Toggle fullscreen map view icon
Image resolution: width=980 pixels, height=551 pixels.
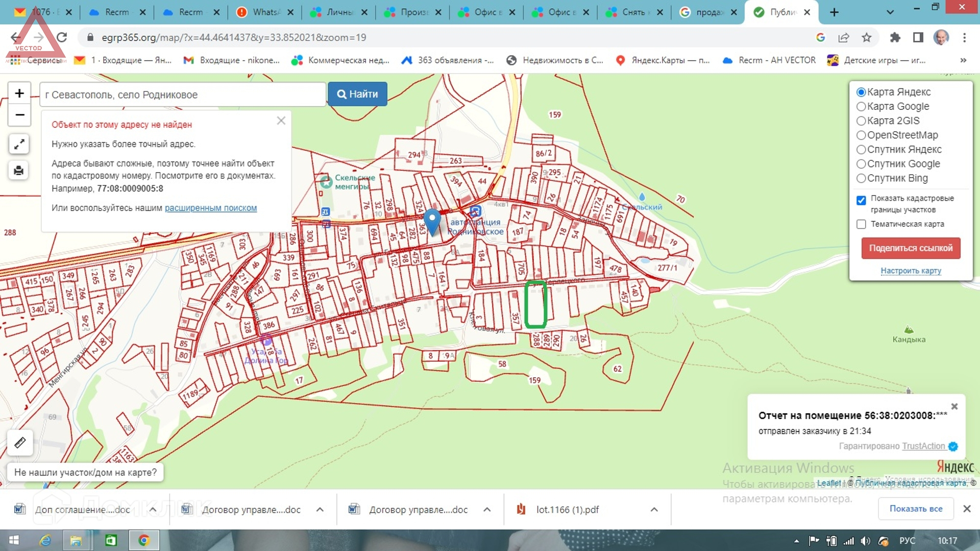click(19, 145)
